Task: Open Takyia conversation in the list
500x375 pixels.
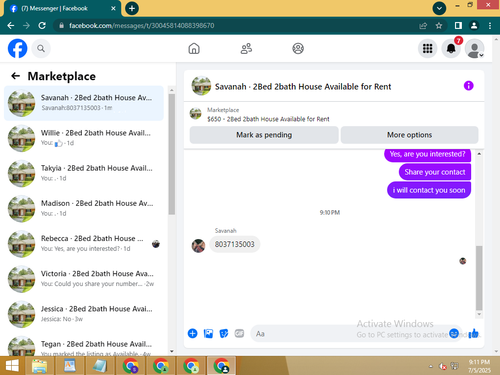Action: tap(84, 173)
